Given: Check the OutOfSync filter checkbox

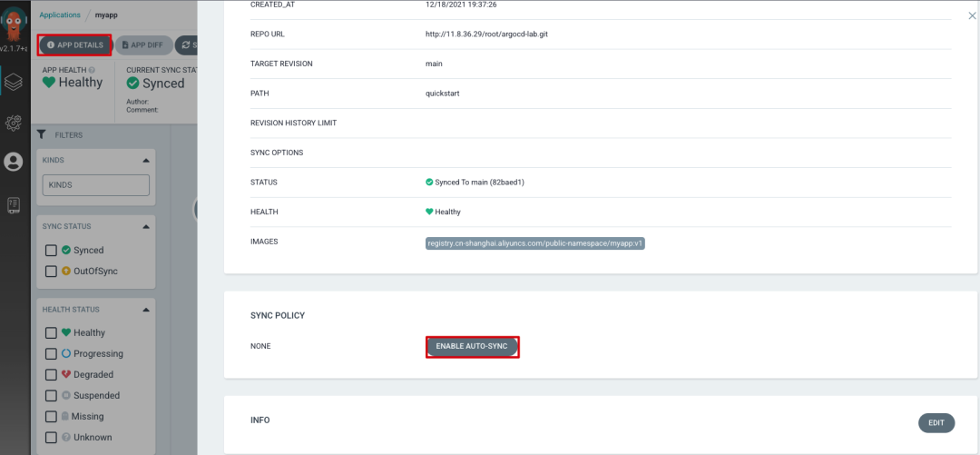Looking at the screenshot, I should [52, 271].
